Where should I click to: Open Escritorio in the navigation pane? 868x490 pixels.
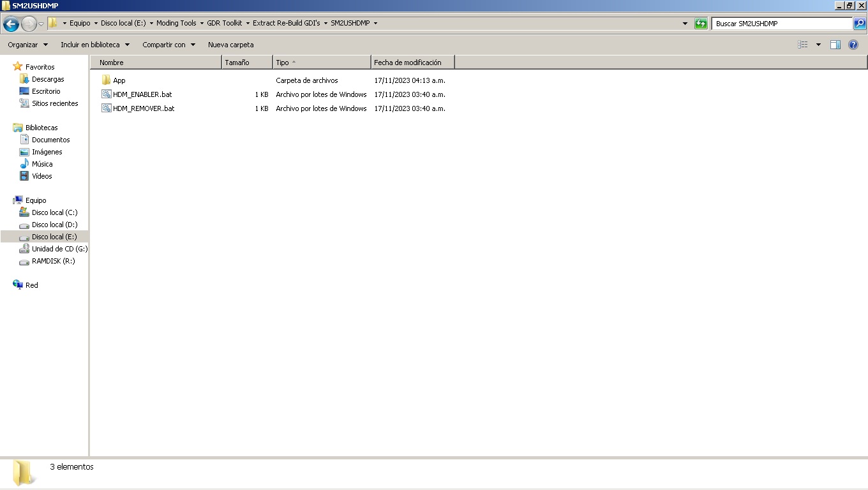[46, 91]
